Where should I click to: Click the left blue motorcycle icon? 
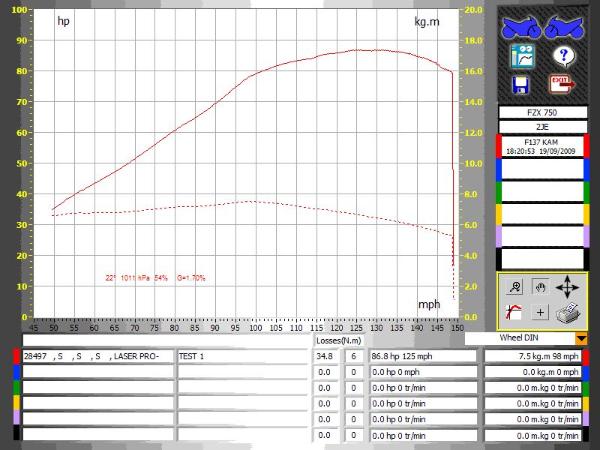[520, 24]
